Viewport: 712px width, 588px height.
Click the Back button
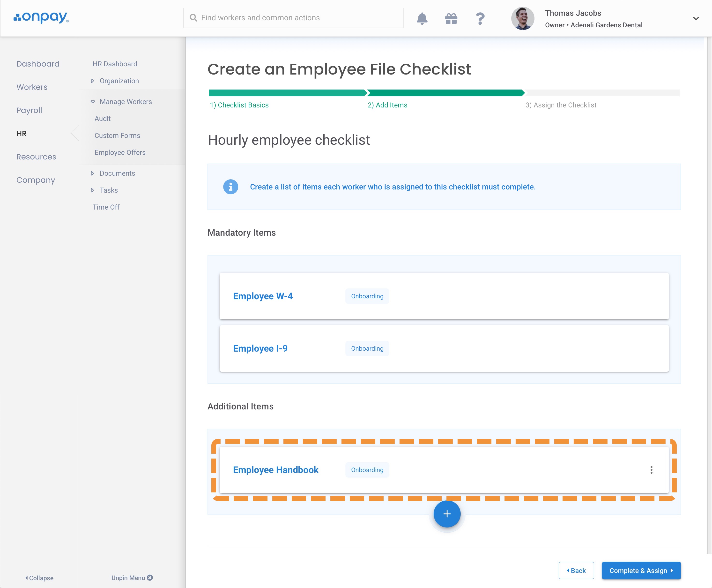coord(576,570)
